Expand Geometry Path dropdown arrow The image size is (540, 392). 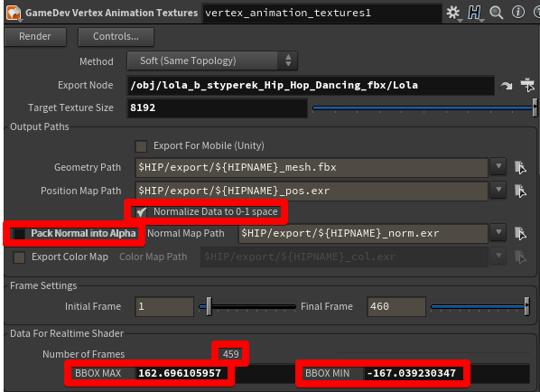pos(498,167)
